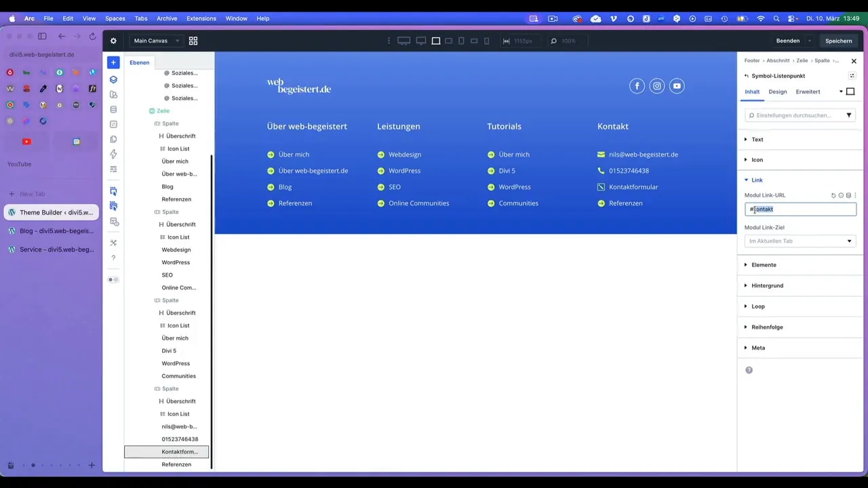Go back arrow beside Symbol-Listenpunkt
868x488 pixels.
[747, 76]
